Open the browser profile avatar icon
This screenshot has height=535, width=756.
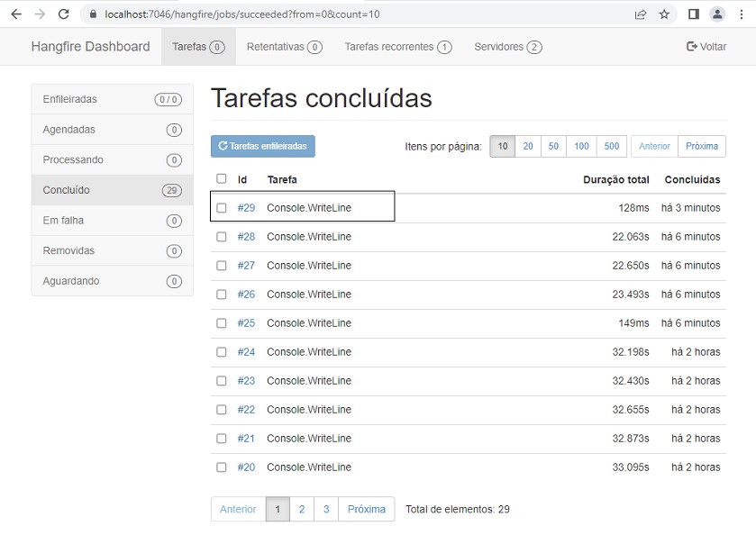click(x=717, y=14)
